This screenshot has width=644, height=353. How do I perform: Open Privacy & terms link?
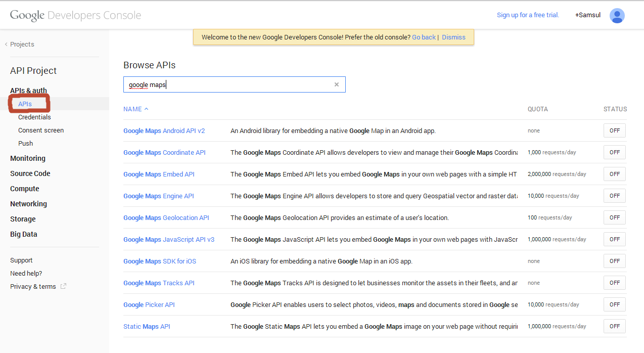point(33,287)
